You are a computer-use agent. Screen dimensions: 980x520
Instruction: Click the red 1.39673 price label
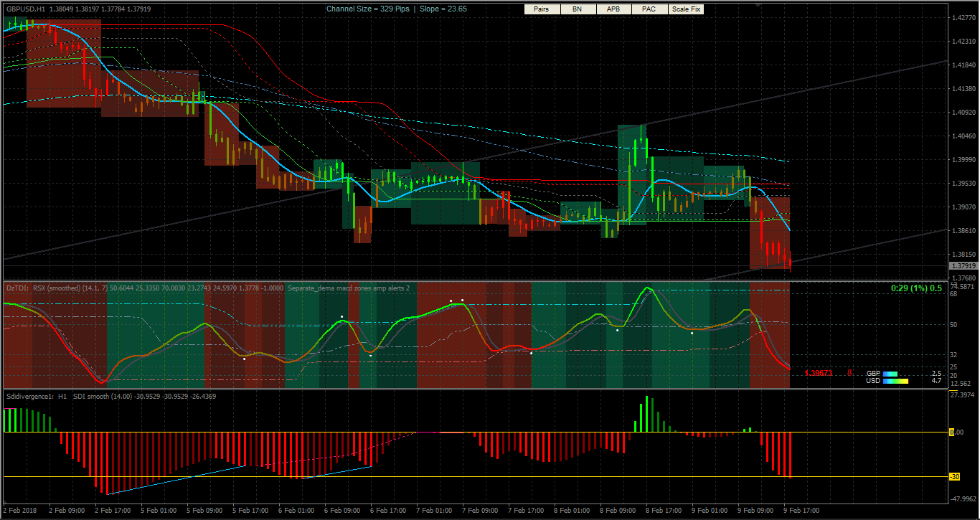[819, 373]
